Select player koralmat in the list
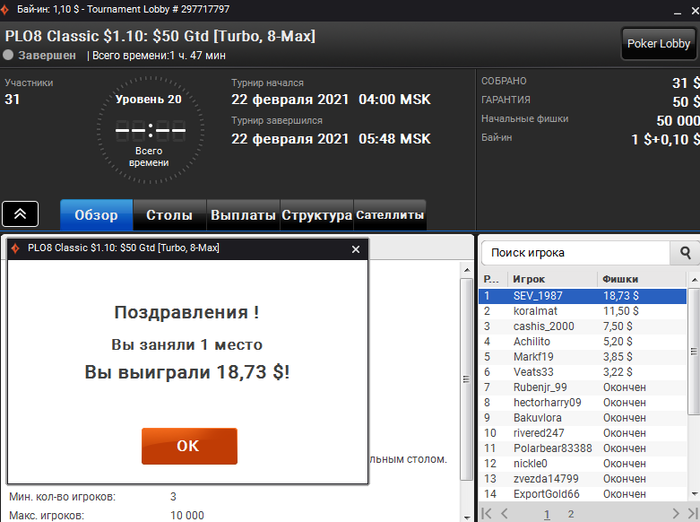This screenshot has width=700, height=522. (583, 311)
